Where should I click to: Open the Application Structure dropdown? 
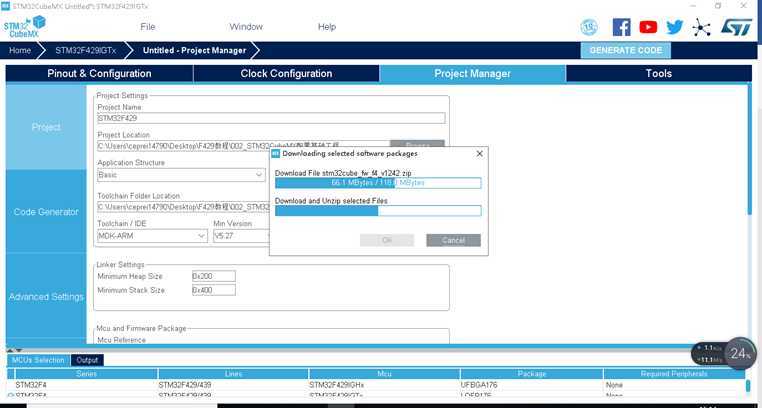pyautogui.click(x=181, y=175)
